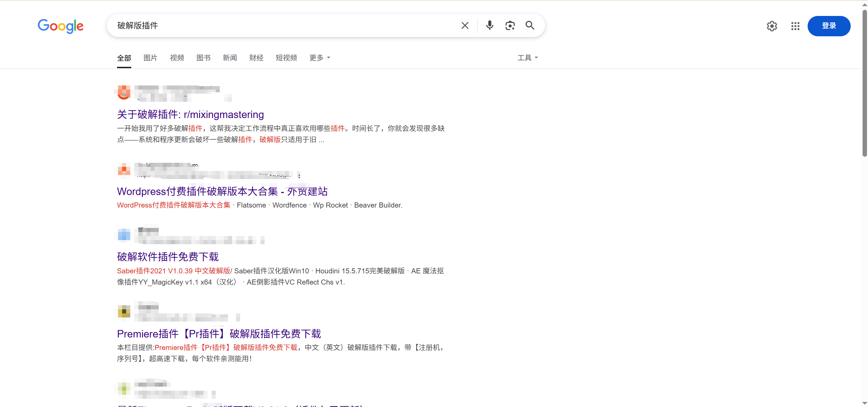Expand the 更多 search categories dropdown
868x407 pixels.
tap(319, 58)
